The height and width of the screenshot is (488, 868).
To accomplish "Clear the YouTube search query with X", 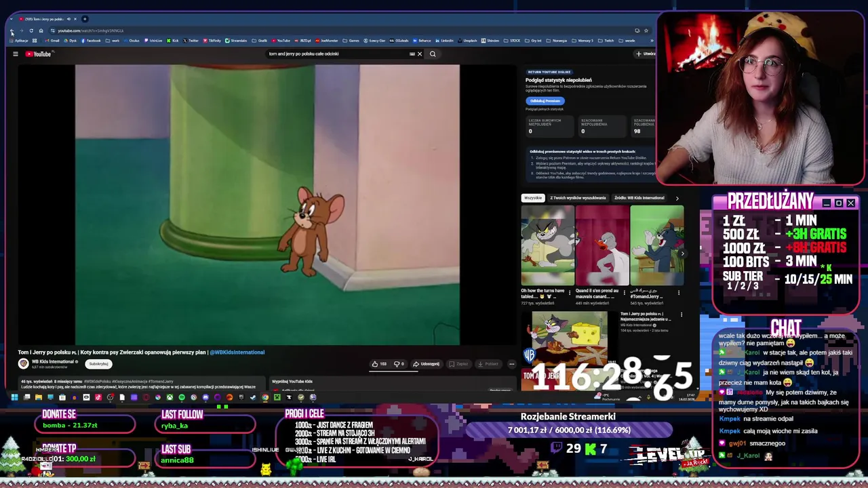I will coord(419,54).
